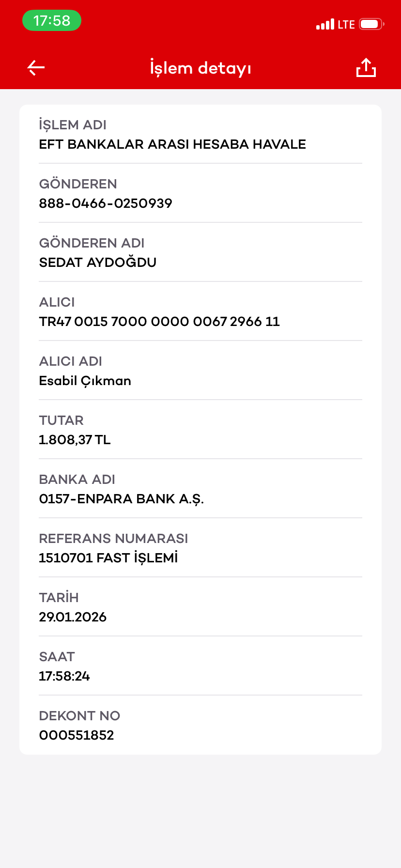Tap the date 29.01.2026

click(x=73, y=617)
